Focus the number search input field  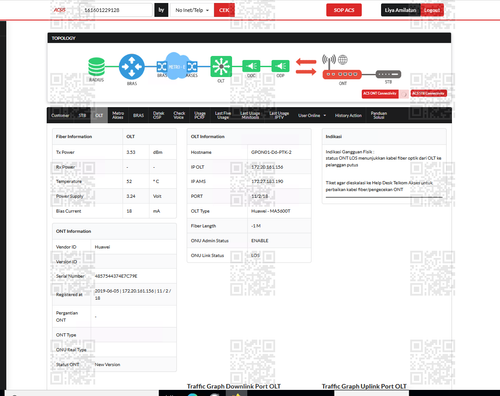pyautogui.click(x=116, y=10)
